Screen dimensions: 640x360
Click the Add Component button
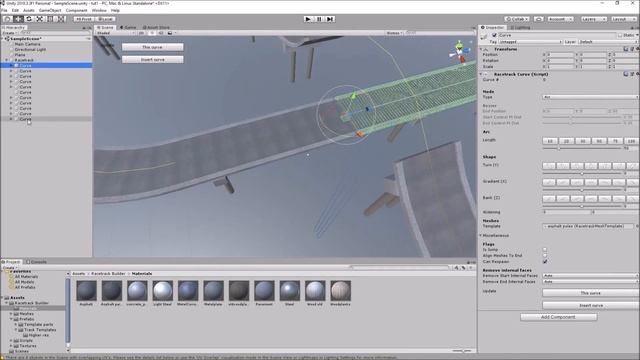[x=558, y=317]
